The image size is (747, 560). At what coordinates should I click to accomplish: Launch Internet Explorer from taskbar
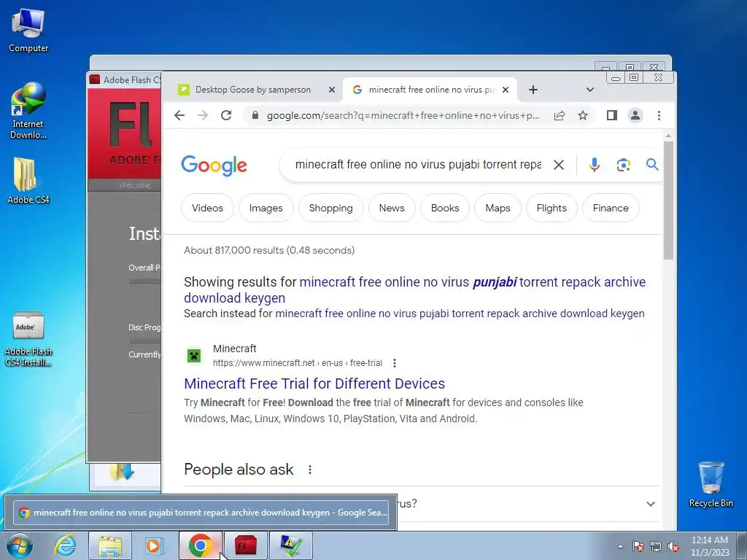click(64, 545)
